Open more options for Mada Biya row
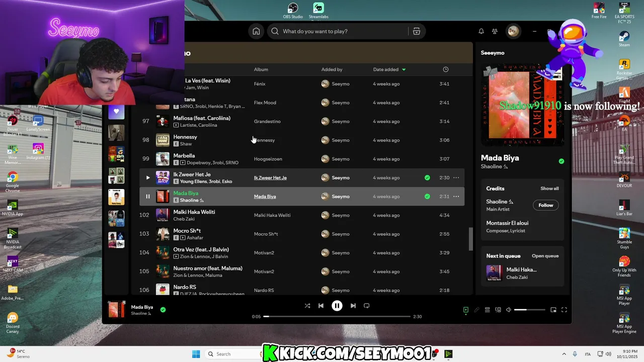This screenshot has height=362, width=644. [456, 197]
